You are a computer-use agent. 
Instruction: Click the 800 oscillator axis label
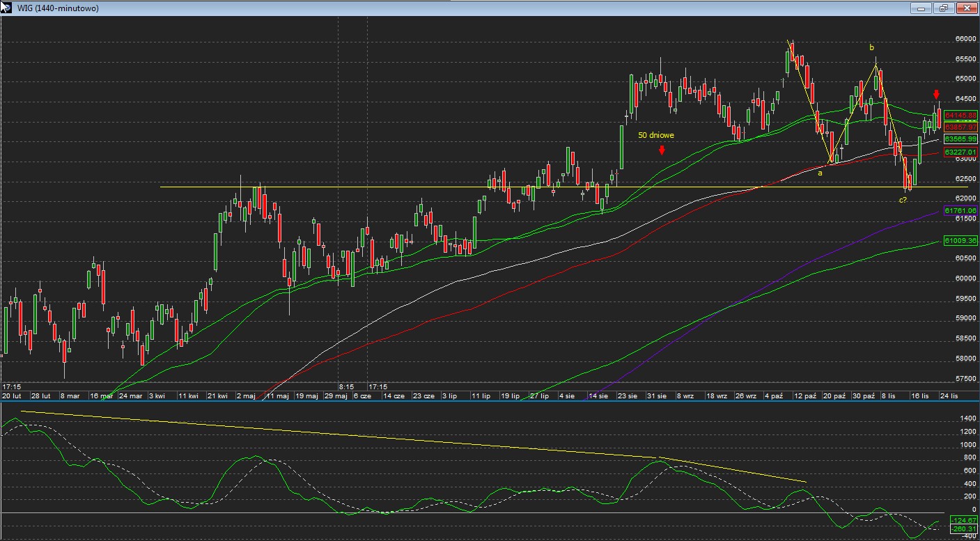(969, 457)
